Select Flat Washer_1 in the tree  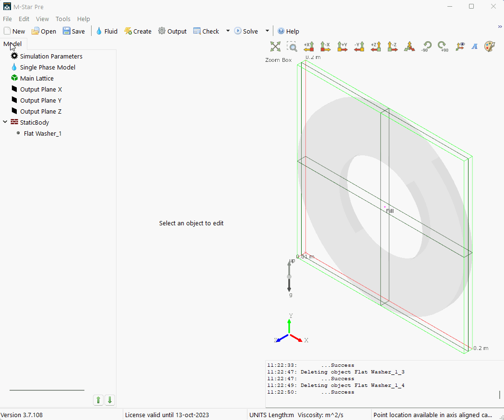(x=42, y=133)
